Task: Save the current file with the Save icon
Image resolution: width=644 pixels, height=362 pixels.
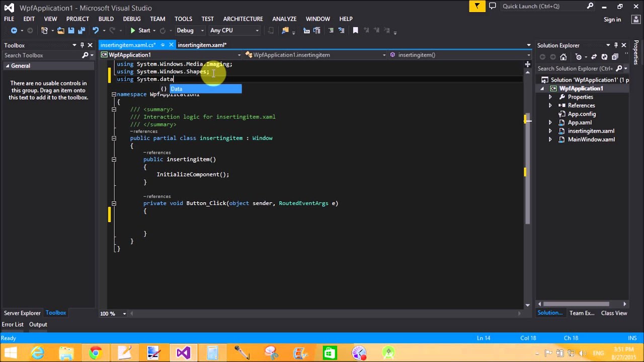Action: pyautogui.click(x=71, y=31)
